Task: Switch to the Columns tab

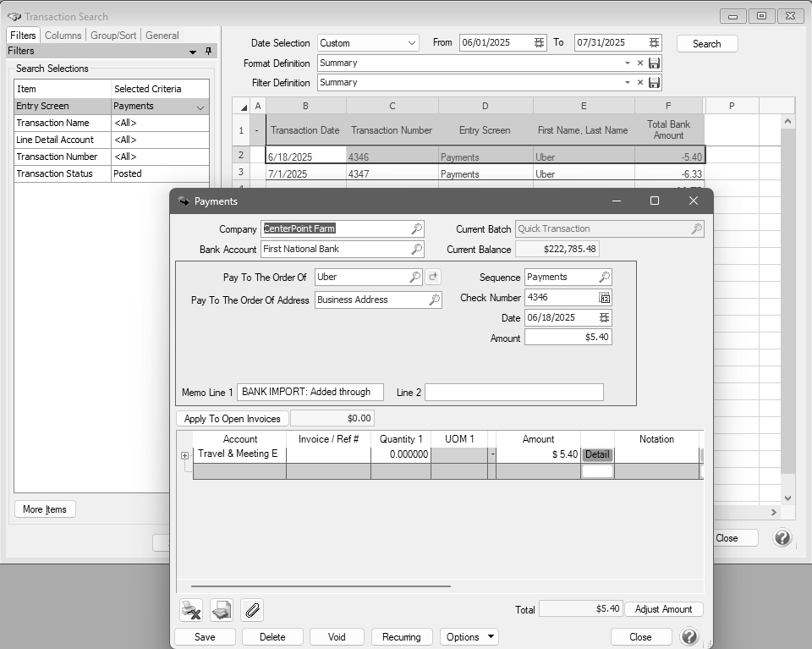Action: tap(63, 36)
